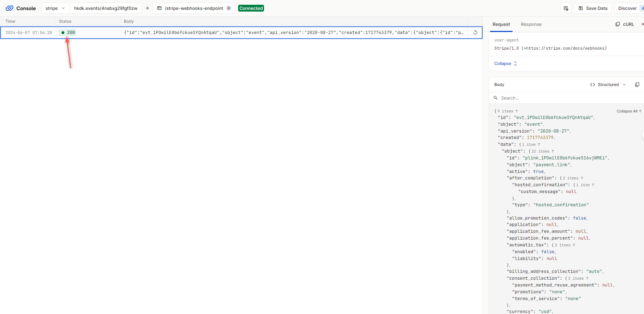Image resolution: width=644 pixels, height=314 pixels.
Task: Close the request details panel
Action: point(642,24)
